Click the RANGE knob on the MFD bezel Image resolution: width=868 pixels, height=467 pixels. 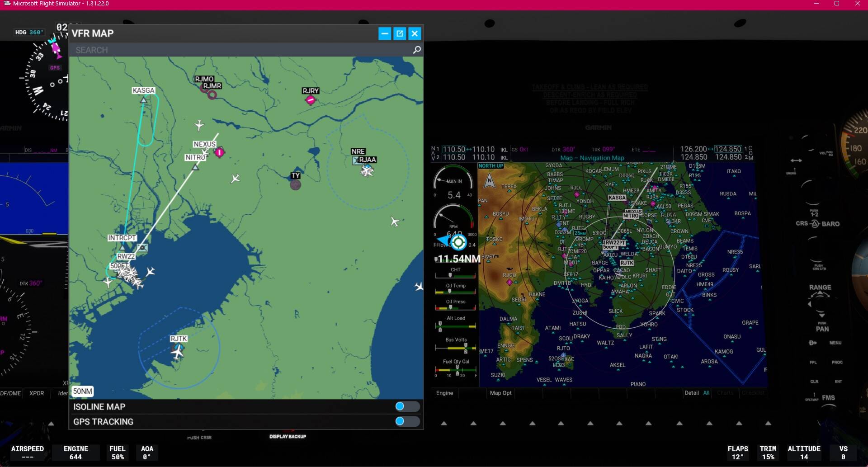pyautogui.click(x=820, y=301)
